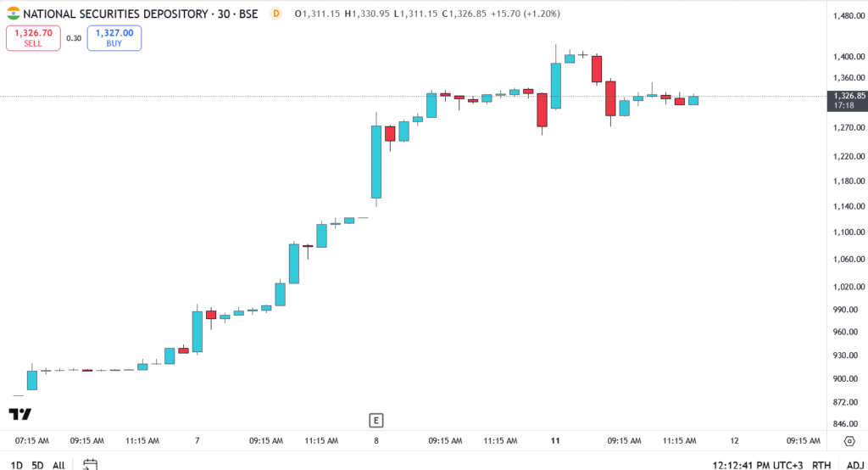Click date 11 on the time axis
The width and height of the screenshot is (868, 470).
(556, 441)
